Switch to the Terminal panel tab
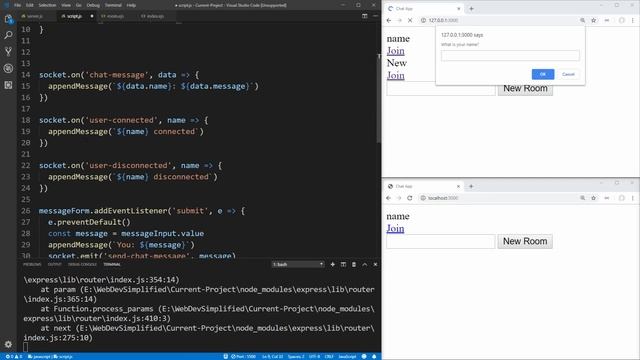 pos(112,264)
